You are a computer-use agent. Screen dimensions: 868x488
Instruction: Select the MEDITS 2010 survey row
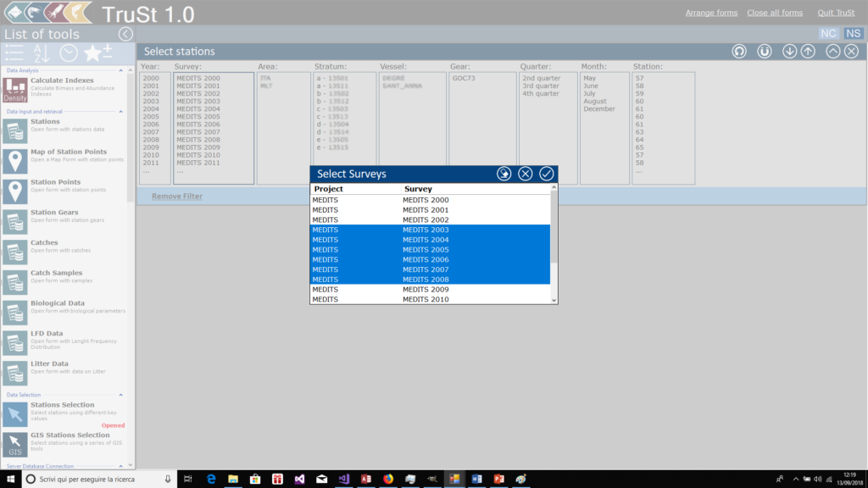pyautogui.click(x=430, y=300)
